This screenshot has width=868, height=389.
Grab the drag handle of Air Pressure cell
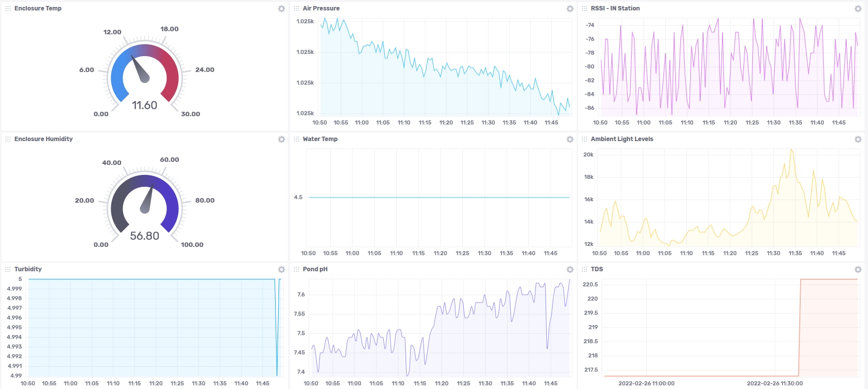tap(296, 8)
